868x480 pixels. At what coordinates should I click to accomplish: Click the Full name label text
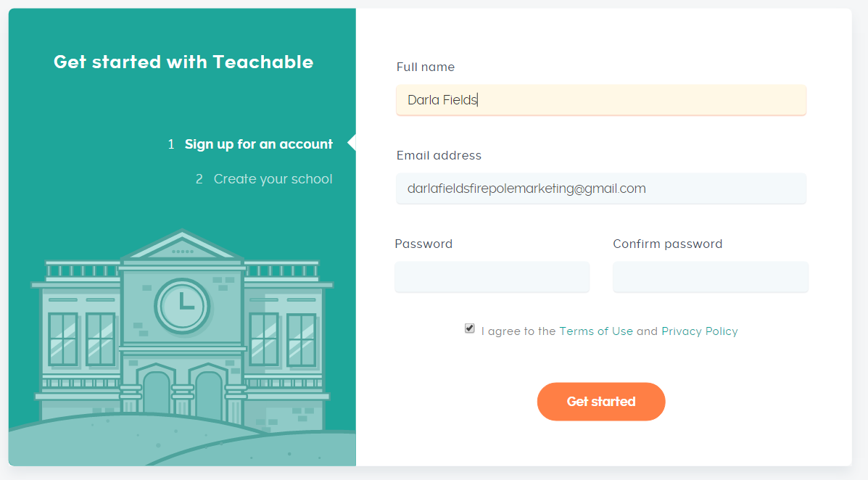coord(426,67)
